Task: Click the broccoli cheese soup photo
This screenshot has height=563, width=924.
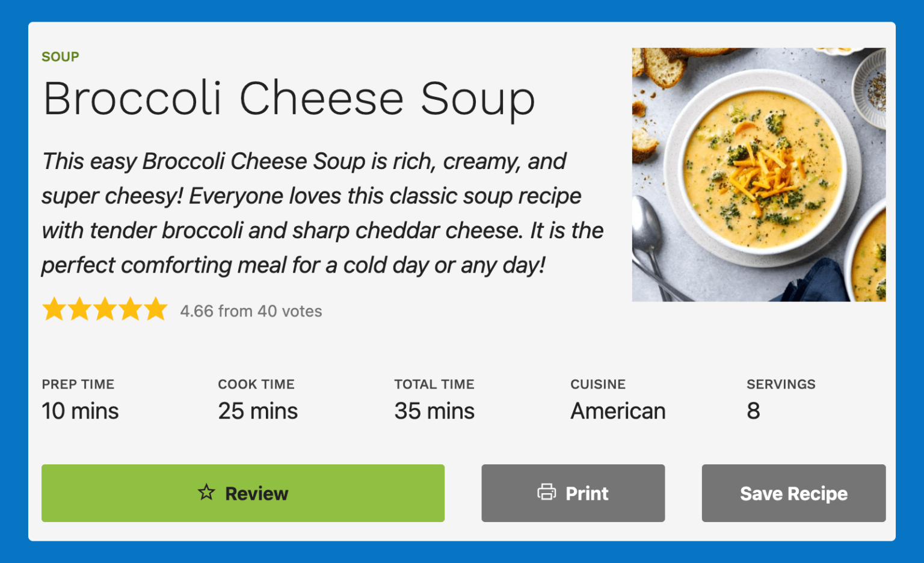Action: (x=759, y=173)
